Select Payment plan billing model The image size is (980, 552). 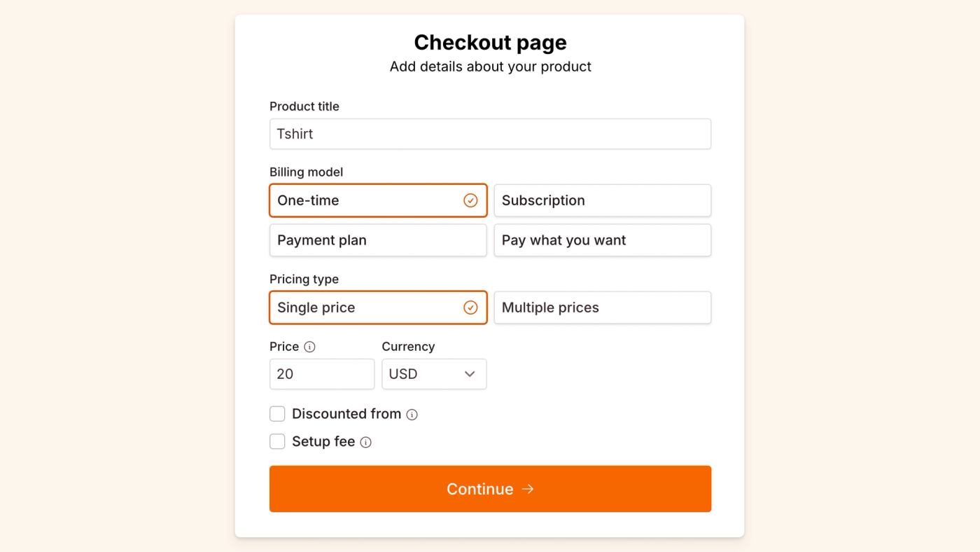click(377, 240)
